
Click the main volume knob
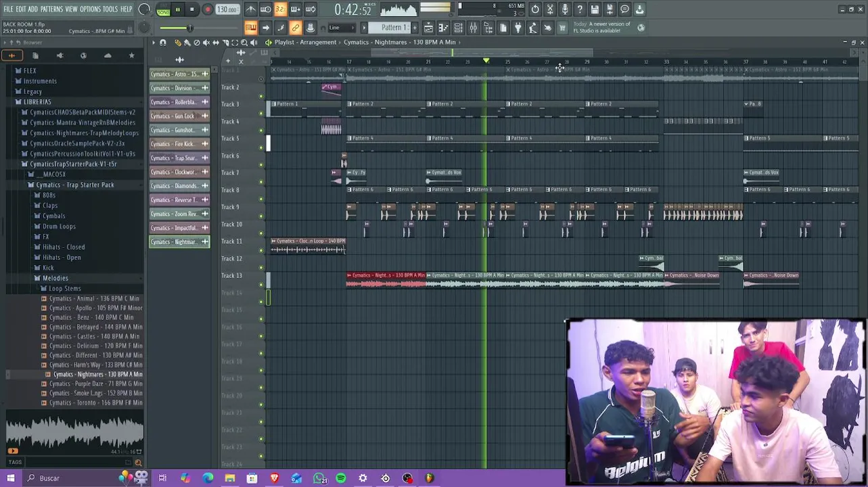pos(144,9)
